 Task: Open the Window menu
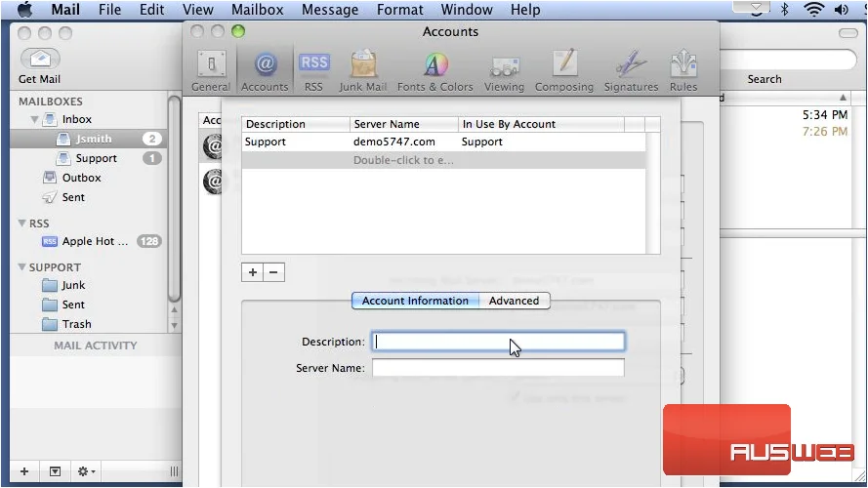[x=467, y=10]
